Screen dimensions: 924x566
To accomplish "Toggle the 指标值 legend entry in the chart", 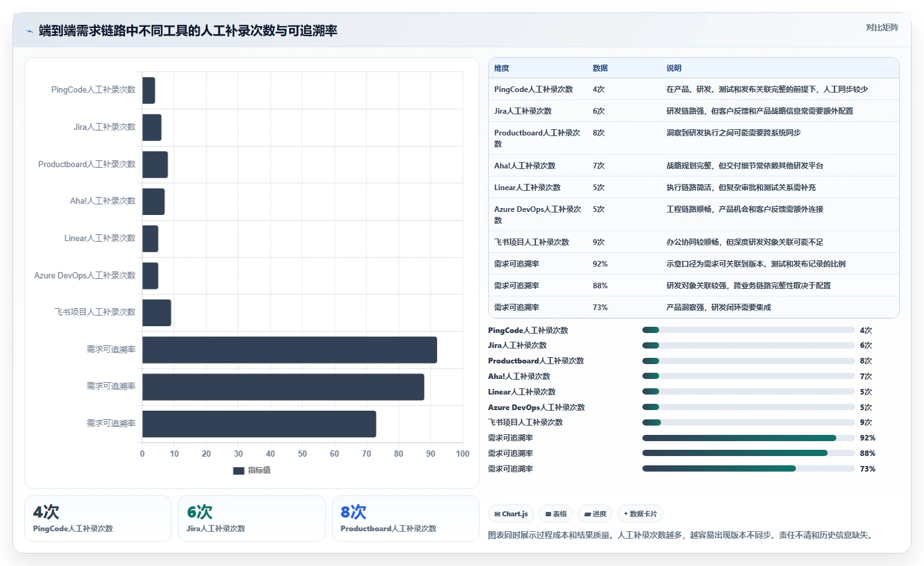I will coord(252,470).
